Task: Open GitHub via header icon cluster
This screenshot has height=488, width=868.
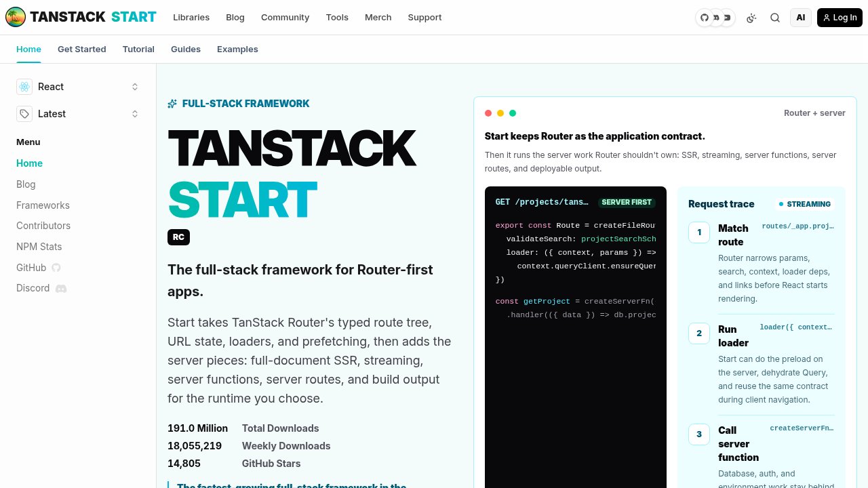Action: pyautogui.click(x=705, y=18)
